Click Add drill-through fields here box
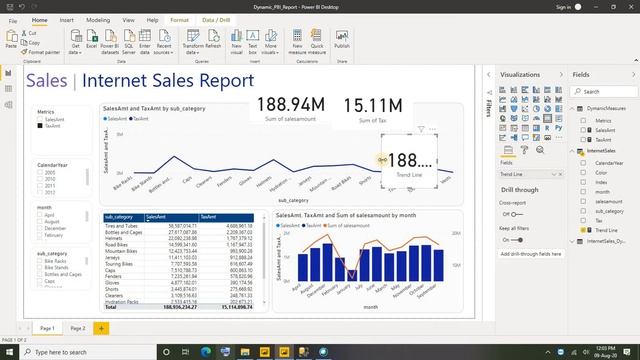The width and height of the screenshot is (640, 360). 531,254
